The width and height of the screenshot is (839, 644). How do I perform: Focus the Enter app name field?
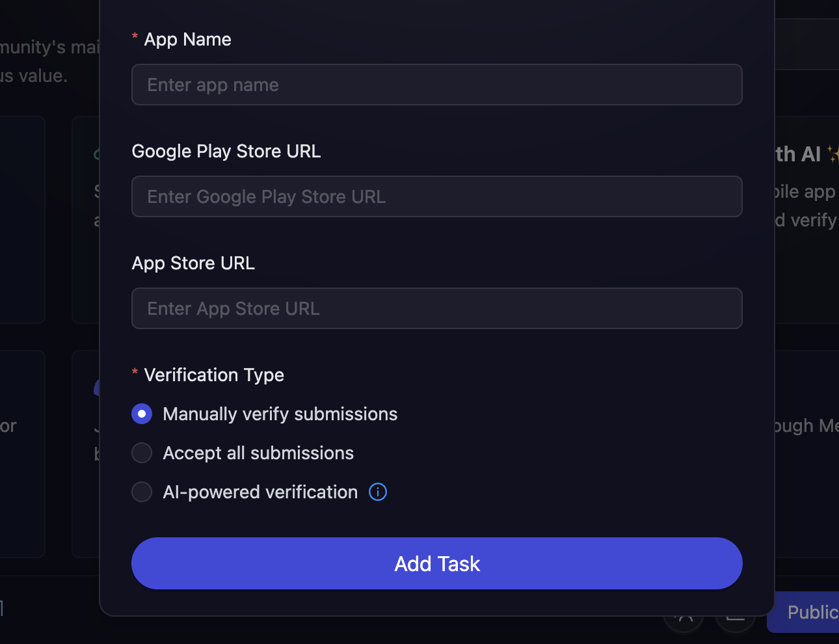[x=436, y=85]
